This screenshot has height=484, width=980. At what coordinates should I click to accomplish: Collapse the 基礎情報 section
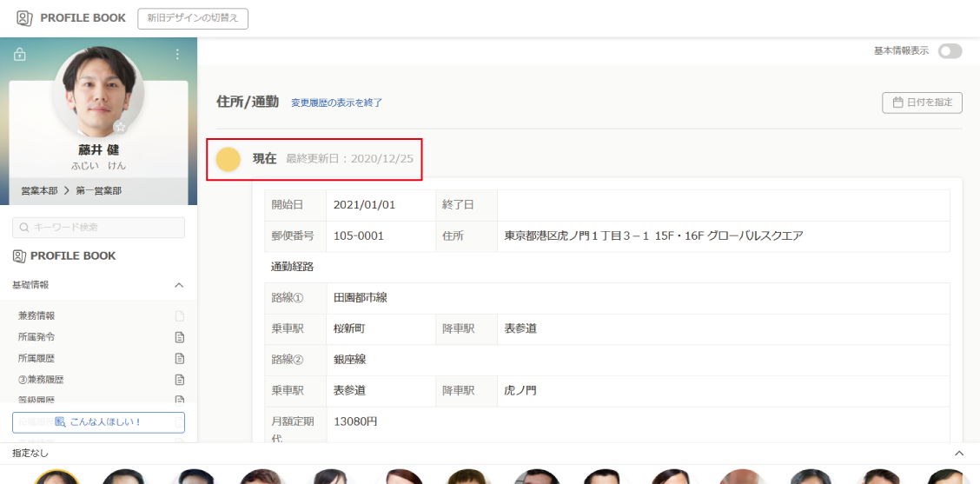(179, 285)
